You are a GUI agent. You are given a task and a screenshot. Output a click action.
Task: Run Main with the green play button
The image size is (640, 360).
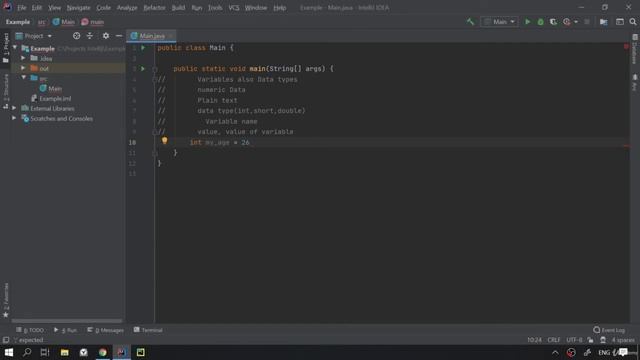pos(527,22)
